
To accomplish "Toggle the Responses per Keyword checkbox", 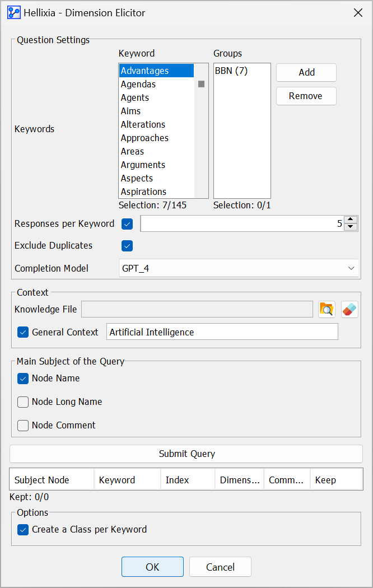I will (127, 224).
